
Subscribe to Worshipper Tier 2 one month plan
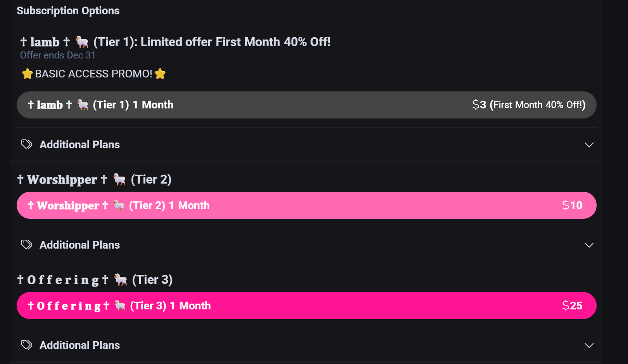point(306,205)
